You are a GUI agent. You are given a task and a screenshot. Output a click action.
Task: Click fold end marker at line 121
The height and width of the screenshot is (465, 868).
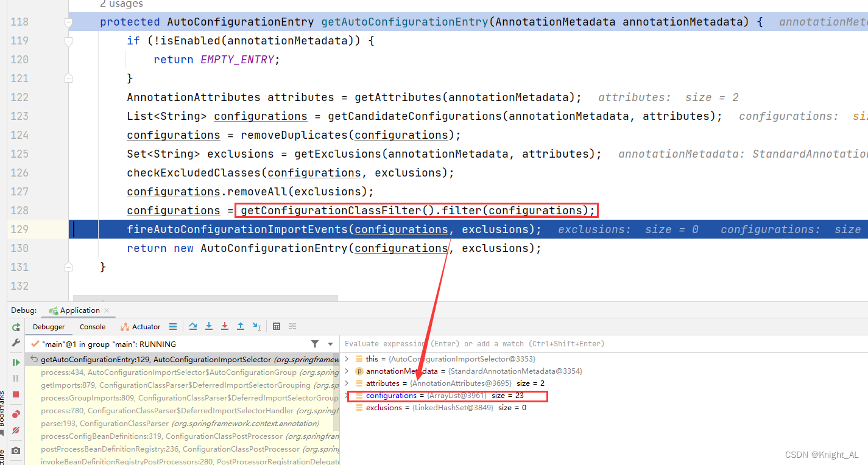coord(68,79)
